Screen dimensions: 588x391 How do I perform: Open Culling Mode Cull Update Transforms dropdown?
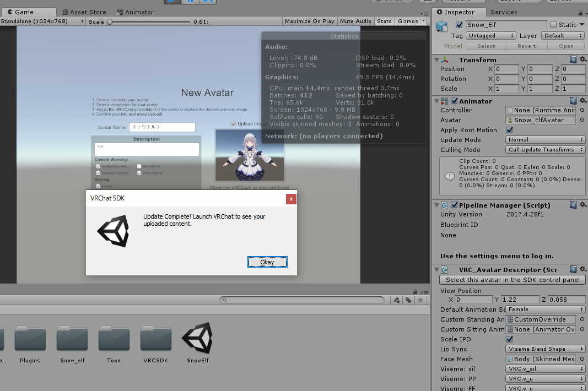pyautogui.click(x=545, y=150)
